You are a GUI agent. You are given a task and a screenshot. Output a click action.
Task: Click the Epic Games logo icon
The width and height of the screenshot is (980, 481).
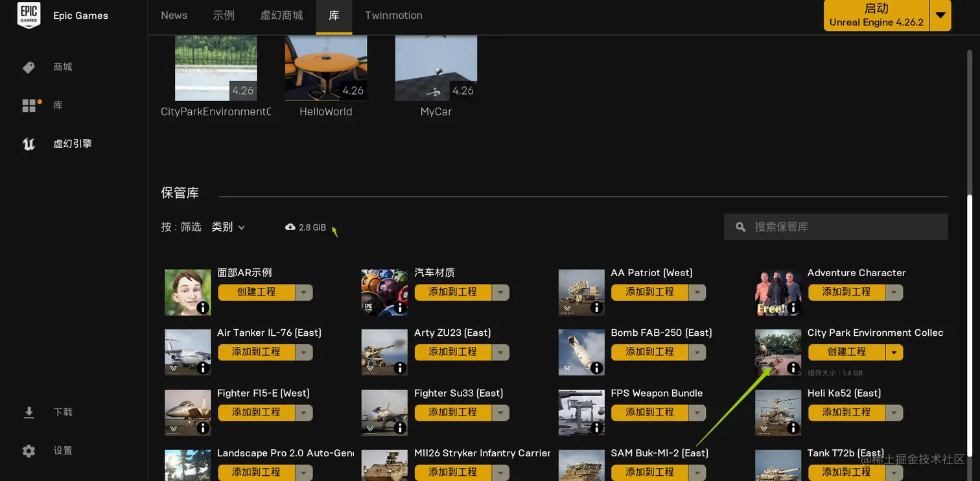click(29, 16)
